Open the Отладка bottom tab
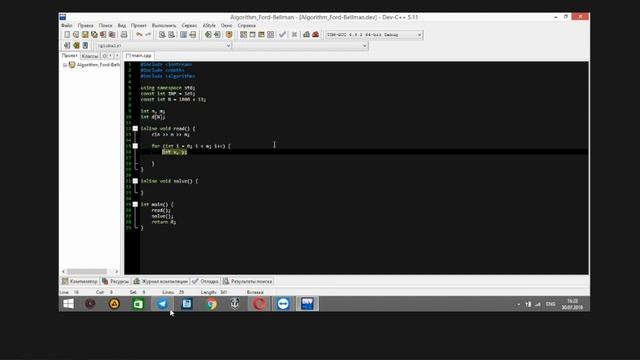640x360 pixels. point(205,281)
